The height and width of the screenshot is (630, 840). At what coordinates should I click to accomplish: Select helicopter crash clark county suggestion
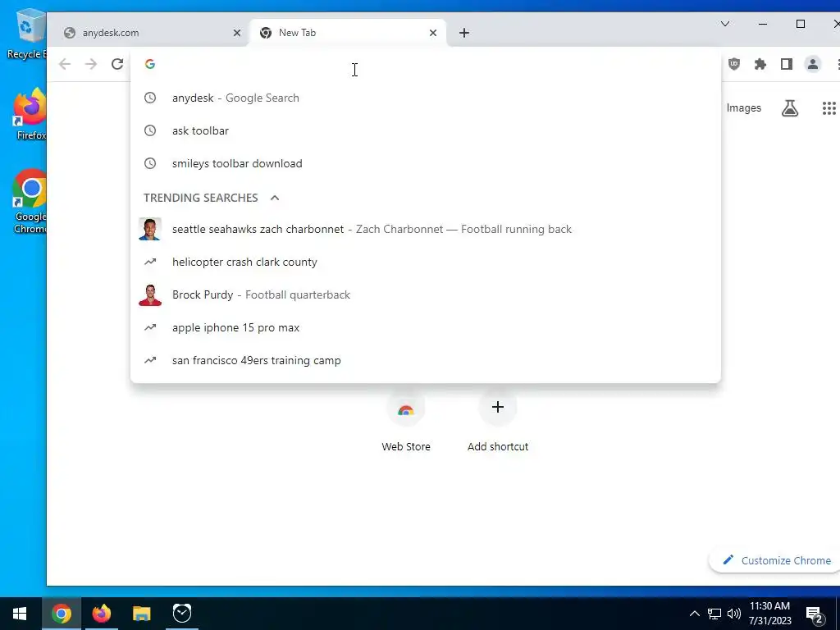click(x=426, y=262)
